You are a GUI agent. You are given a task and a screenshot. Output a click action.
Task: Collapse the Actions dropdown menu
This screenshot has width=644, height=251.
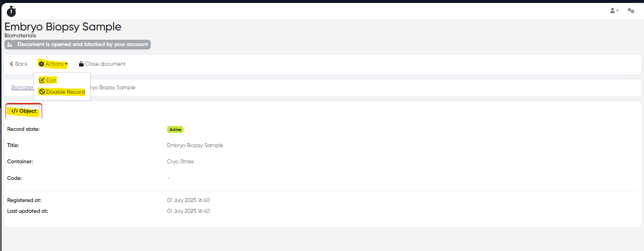coord(53,64)
